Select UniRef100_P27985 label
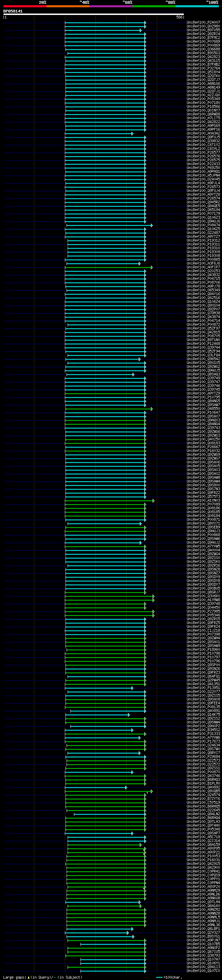222x980 pixels. click(x=203, y=612)
